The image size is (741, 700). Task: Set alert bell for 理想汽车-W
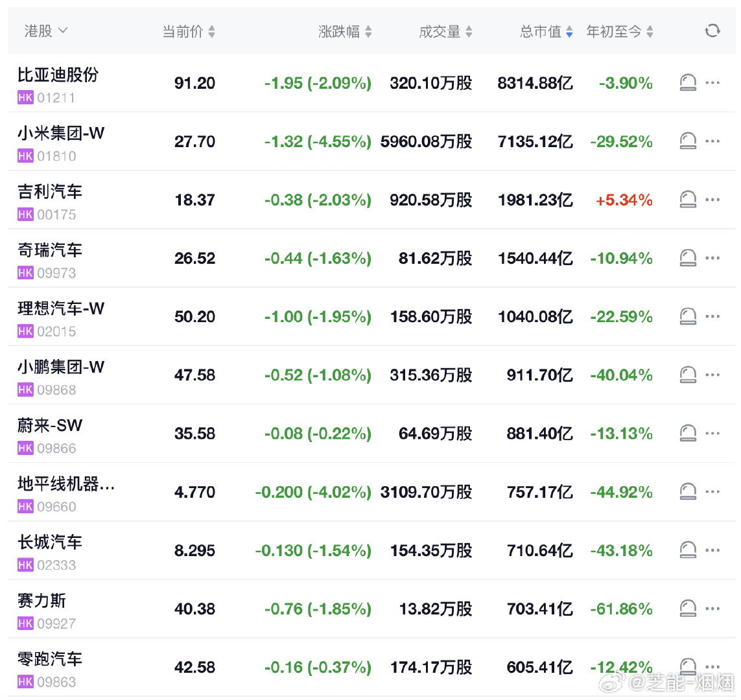pos(688,316)
